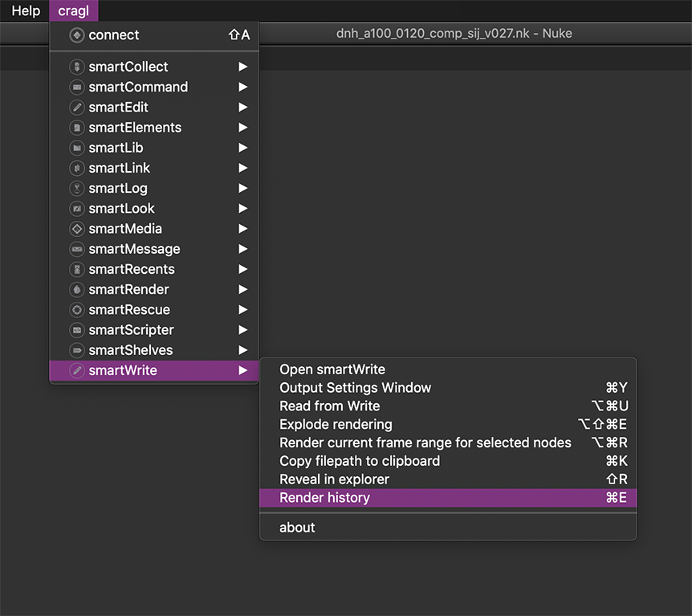692x616 pixels.
Task: Click the smartMedia diamond icon
Action: [x=77, y=229]
